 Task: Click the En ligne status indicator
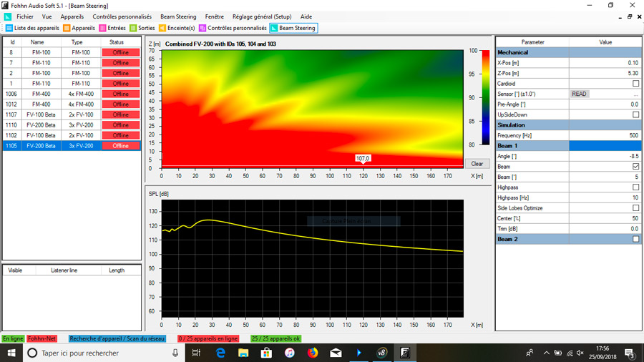pos(13,338)
